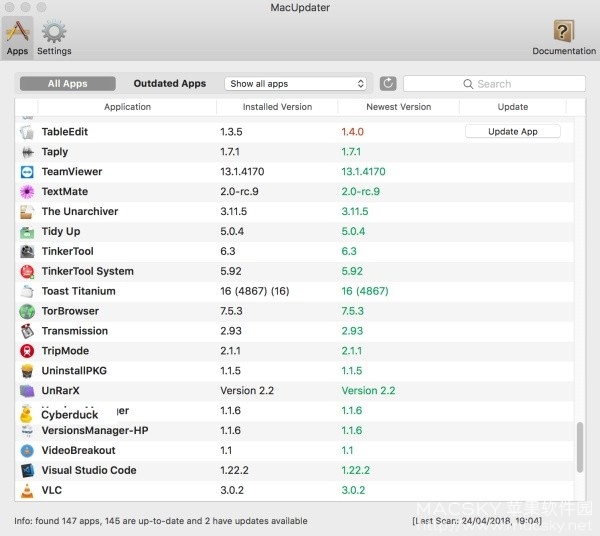The height and width of the screenshot is (536, 600).
Task: Click Visual Studio Code newest version 1.22.2
Action: pos(355,470)
